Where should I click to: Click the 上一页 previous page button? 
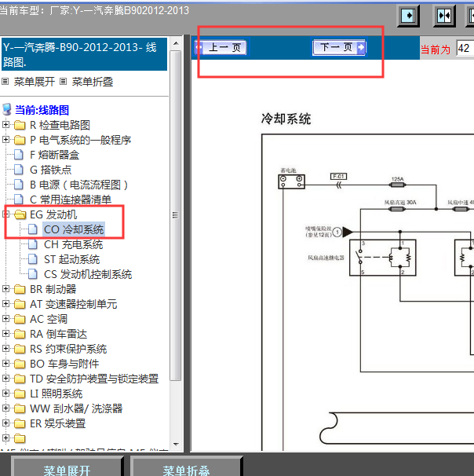[221, 48]
